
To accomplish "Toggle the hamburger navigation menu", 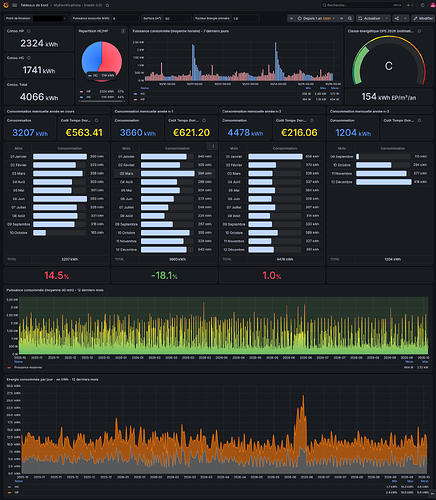I will click(x=15, y=5).
